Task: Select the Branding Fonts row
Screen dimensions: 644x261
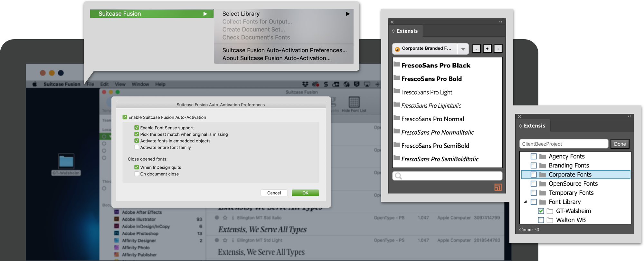Action: 575,166
